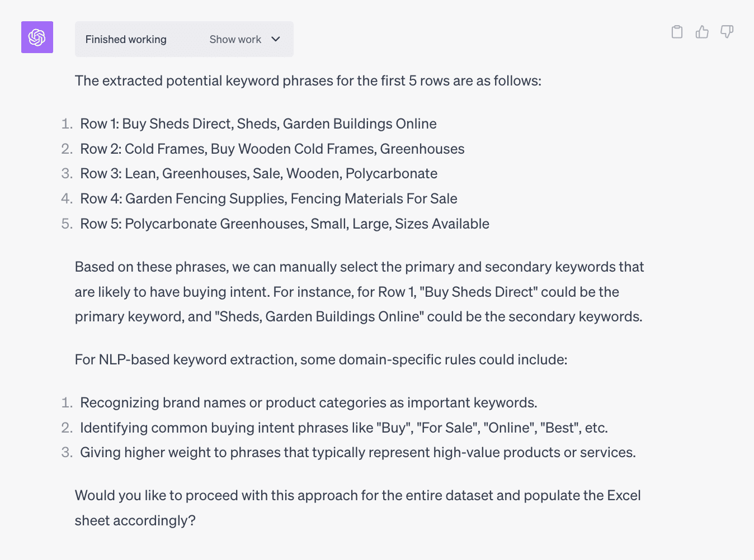This screenshot has width=754, height=560.
Task: Click the Row 1 Buy Sheds Direct item
Action: (x=258, y=124)
